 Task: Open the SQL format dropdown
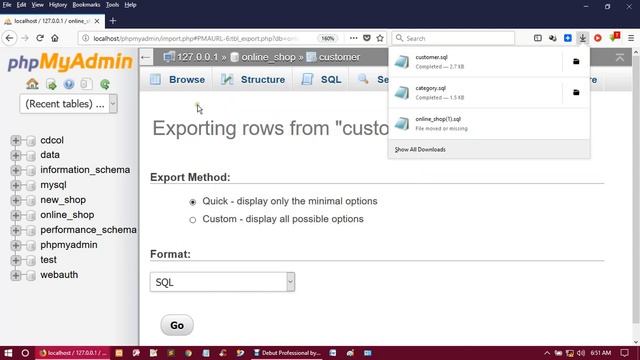(222, 282)
